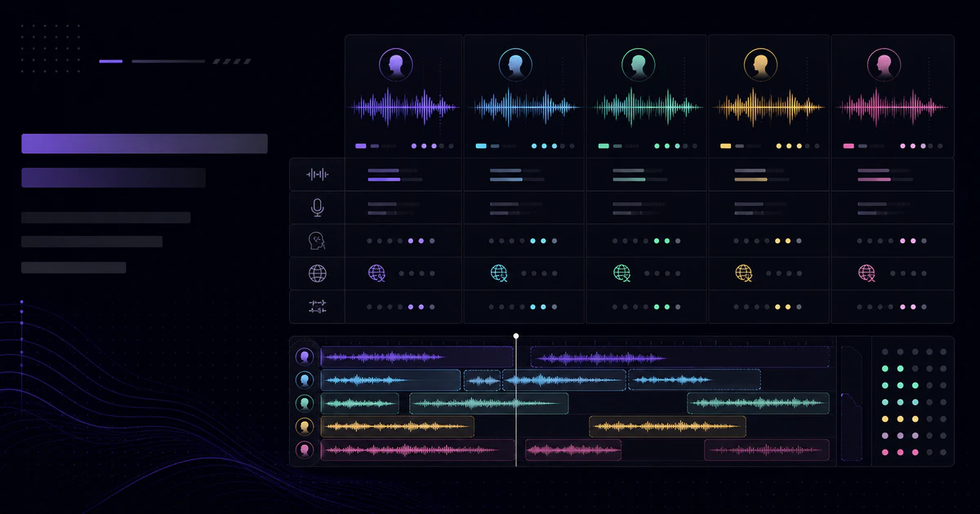The image size is (980, 514).
Task: Click the waveform row icon
Action: coord(317,175)
